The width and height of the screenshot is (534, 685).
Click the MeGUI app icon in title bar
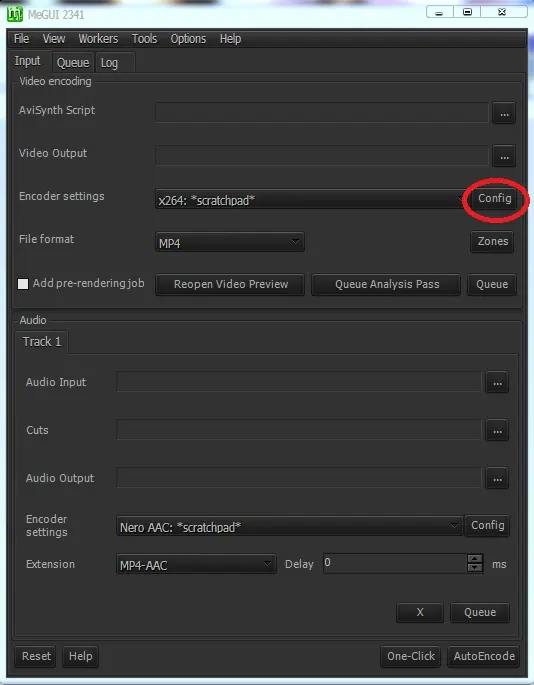pos(14,14)
